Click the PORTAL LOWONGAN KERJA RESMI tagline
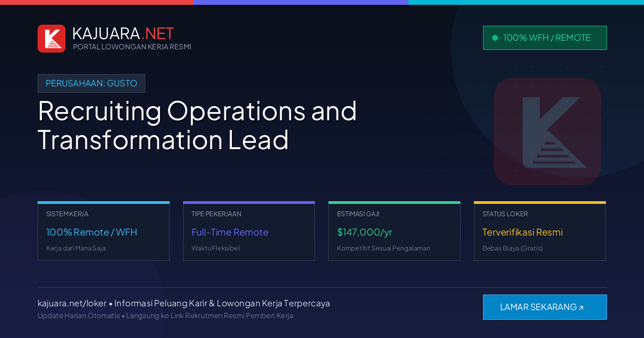Image resolution: width=644 pixels, height=338 pixels. 132,47
